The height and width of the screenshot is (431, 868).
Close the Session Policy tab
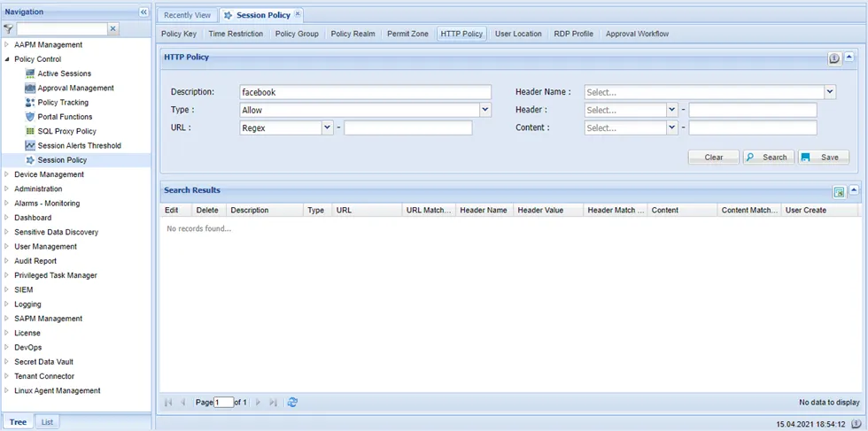click(298, 14)
